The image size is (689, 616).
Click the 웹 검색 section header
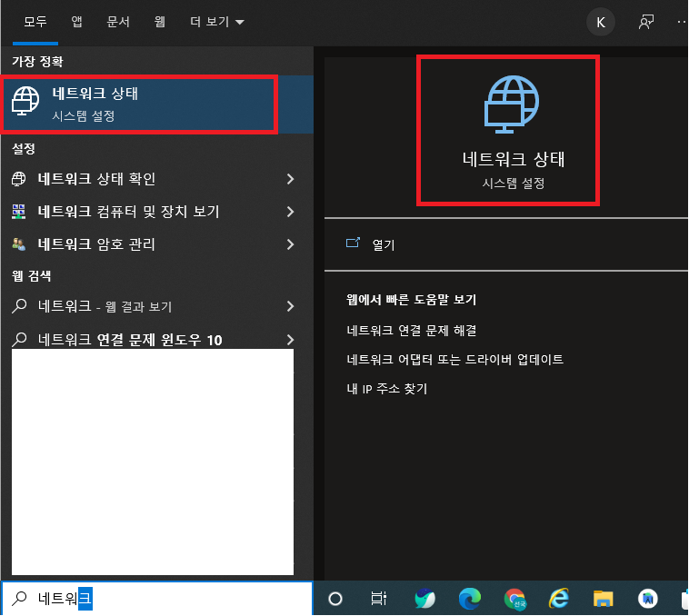click(31, 275)
